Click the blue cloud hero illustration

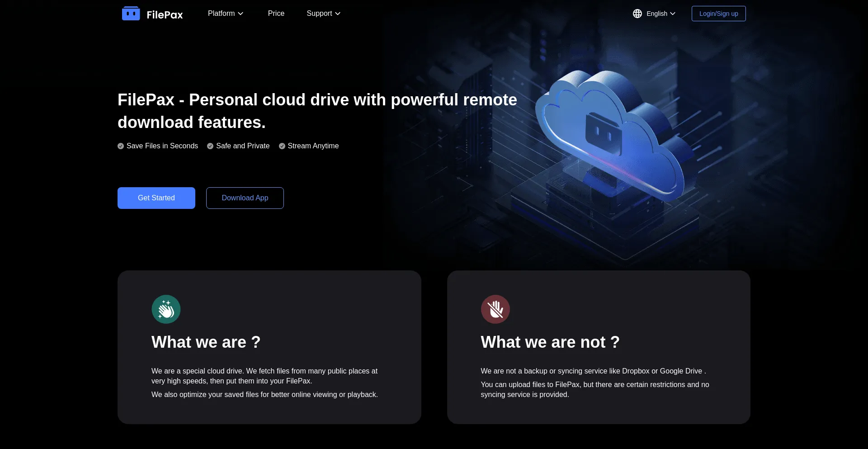[610, 136]
